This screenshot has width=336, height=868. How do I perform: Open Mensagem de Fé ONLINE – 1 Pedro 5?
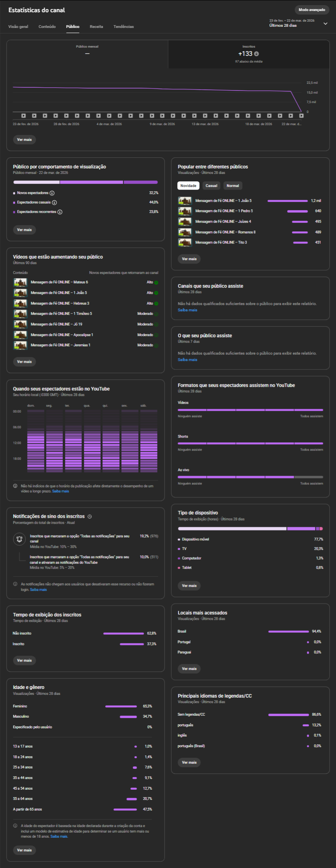click(x=224, y=211)
